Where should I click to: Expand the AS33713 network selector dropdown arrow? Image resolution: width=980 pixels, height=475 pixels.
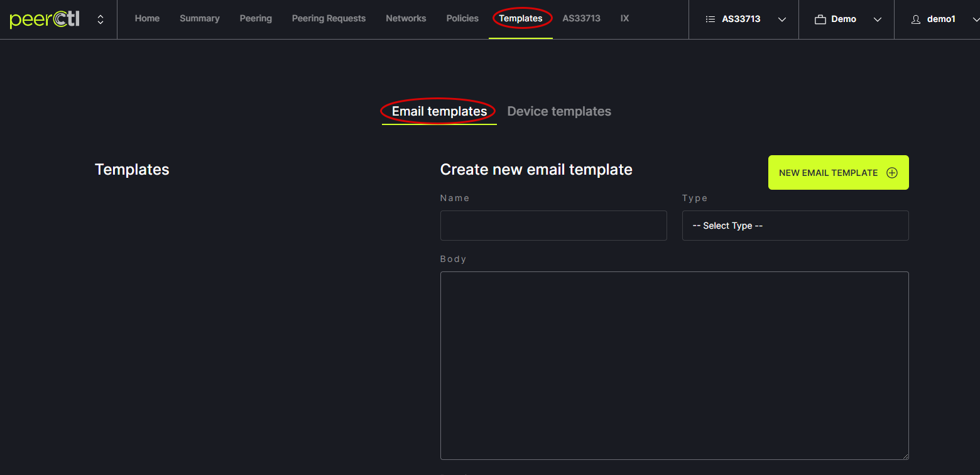coord(782,19)
